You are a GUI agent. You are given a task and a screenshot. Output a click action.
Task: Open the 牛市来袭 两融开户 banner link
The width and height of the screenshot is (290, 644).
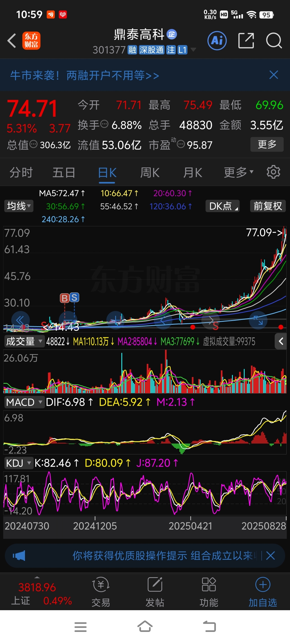85,75
